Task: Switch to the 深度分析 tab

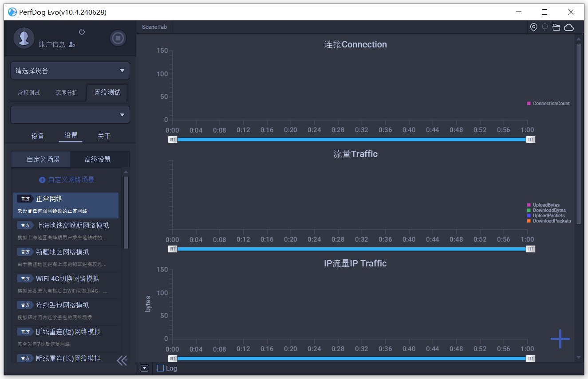Action: click(x=67, y=93)
